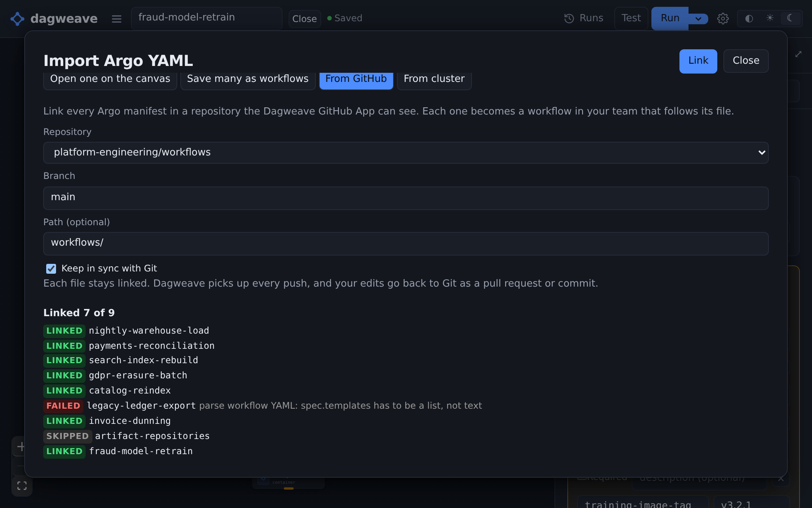Expand the panel with diagonal arrow icon
This screenshot has height=508, width=812.
coord(798,54)
